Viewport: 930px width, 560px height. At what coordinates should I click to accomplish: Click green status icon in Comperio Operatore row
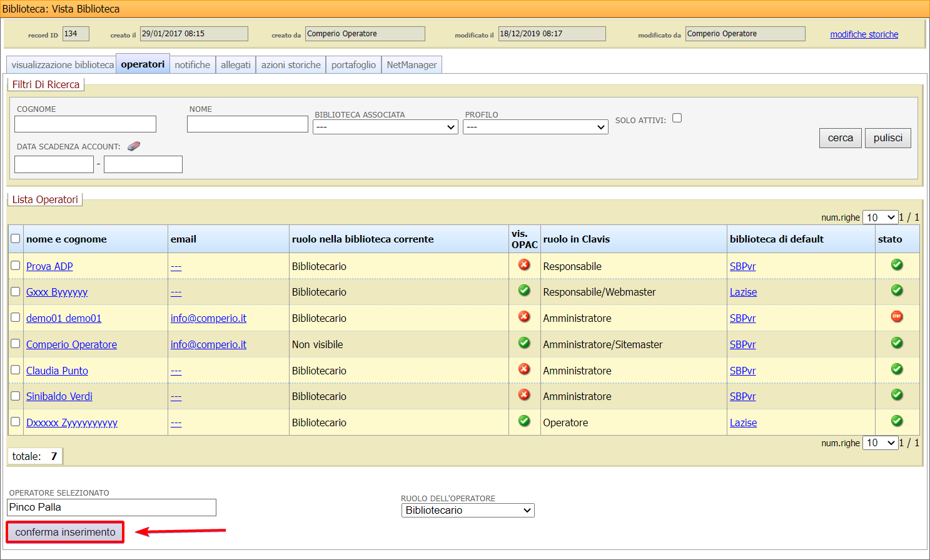point(897,342)
